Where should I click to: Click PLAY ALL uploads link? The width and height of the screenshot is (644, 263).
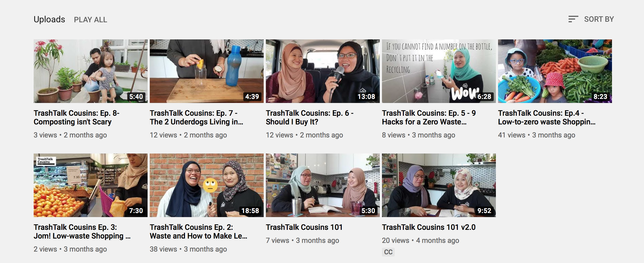coord(91,20)
